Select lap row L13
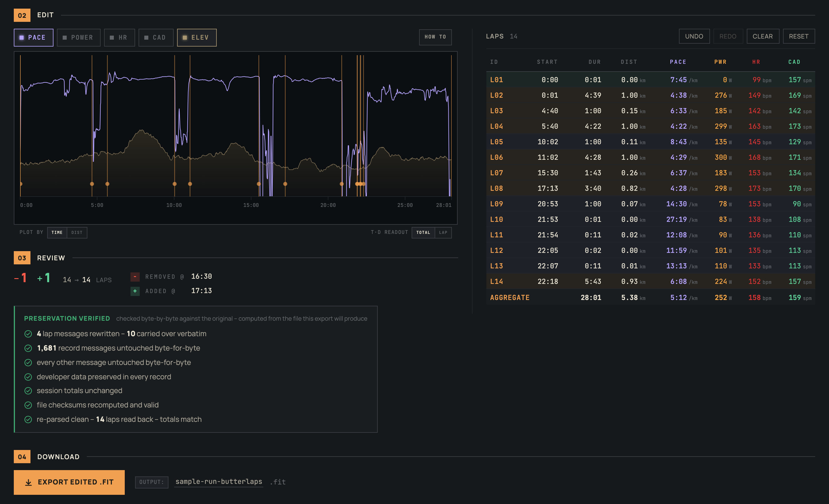Image resolution: width=829 pixels, height=504 pixels. coord(650,266)
